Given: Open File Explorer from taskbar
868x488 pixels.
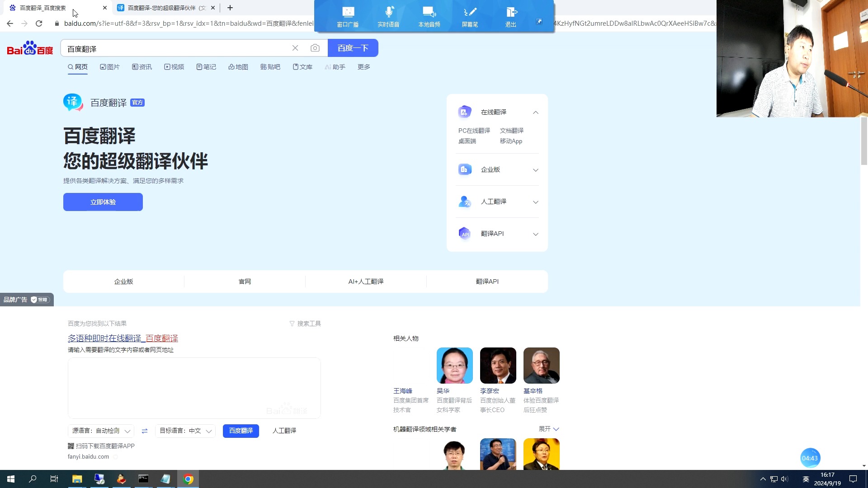Looking at the screenshot, I should [x=77, y=479].
